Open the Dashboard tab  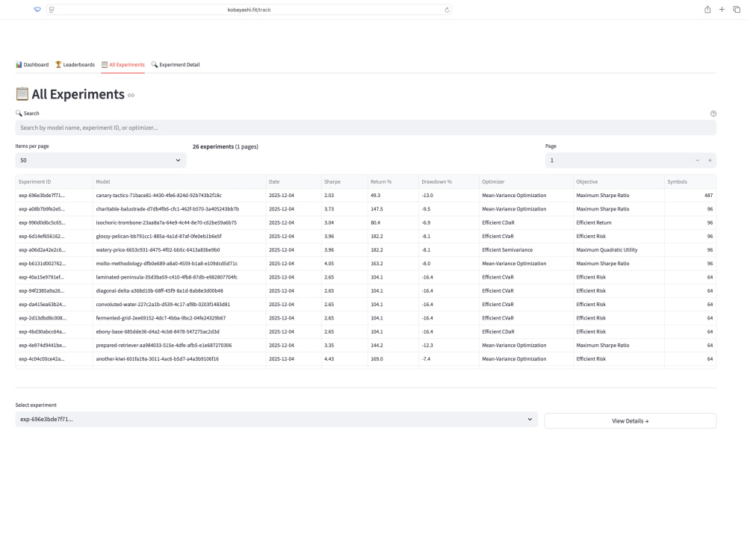tap(32, 65)
